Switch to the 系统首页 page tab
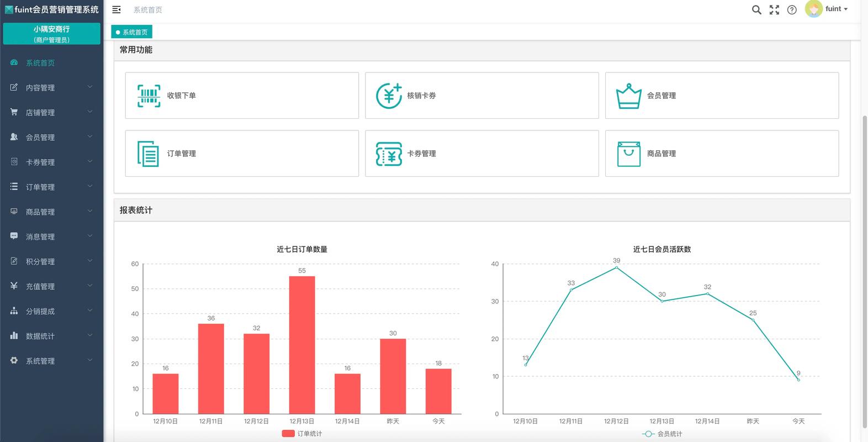The width and height of the screenshot is (868, 442). pyautogui.click(x=131, y=32)
